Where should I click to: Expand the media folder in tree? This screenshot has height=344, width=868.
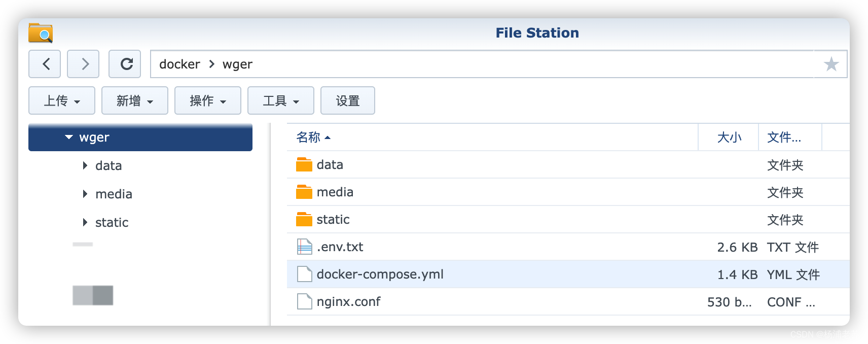85,194
